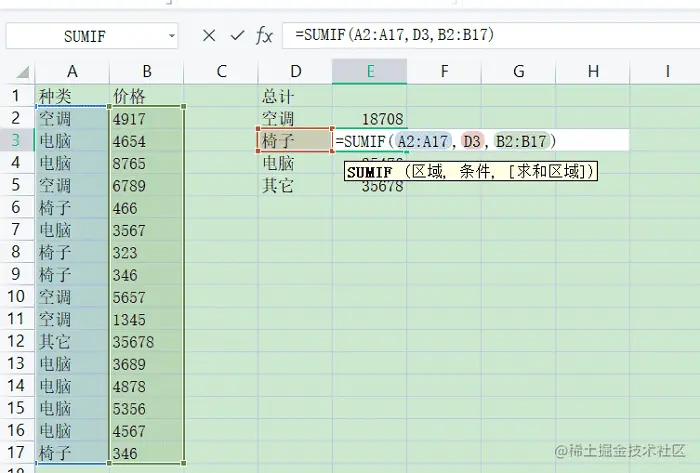Confirm formula with the checkmark icon

(x=237, y=35)
